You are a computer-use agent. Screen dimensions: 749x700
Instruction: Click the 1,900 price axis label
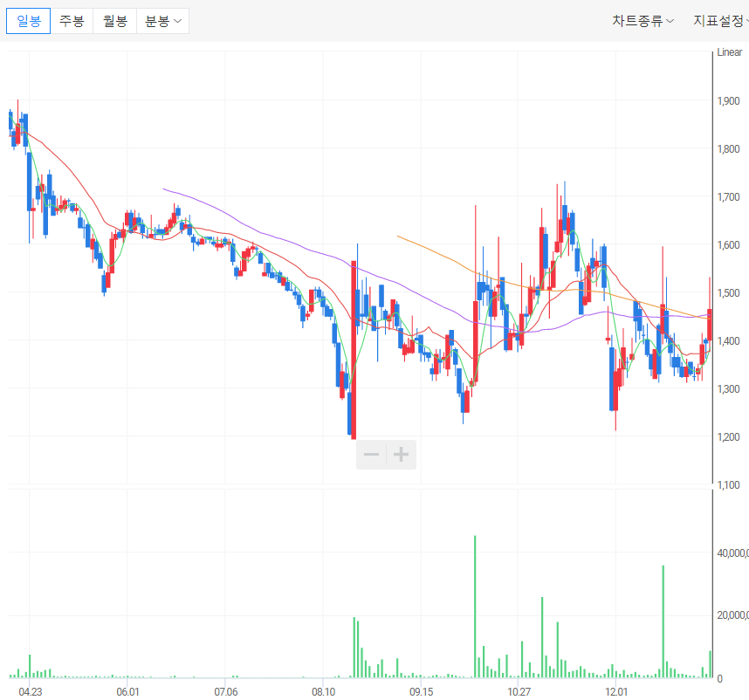(728, 100)
